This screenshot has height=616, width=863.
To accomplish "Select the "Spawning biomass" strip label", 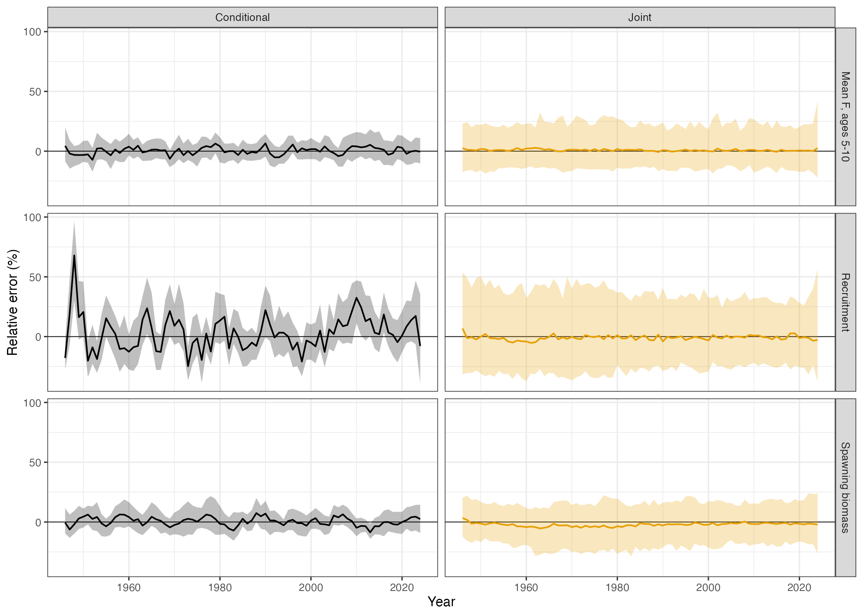I will pos(845,487).
